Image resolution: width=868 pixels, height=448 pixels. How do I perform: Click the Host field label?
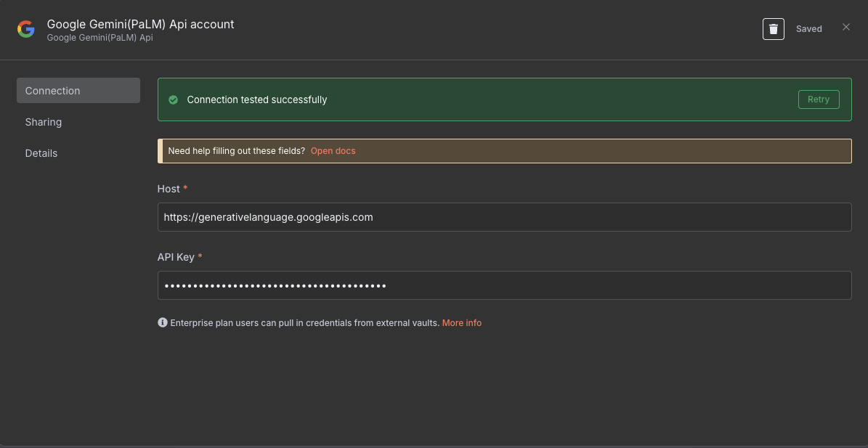(x=169, y=189)
